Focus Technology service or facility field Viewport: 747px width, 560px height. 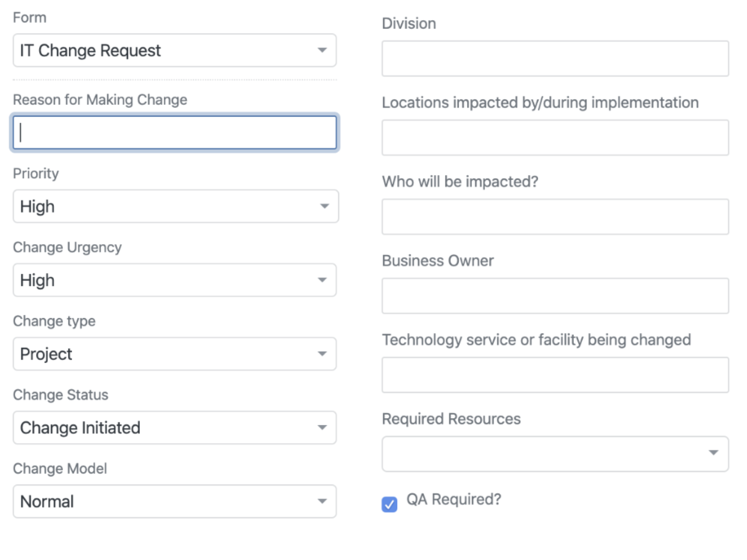pos(555,375)
